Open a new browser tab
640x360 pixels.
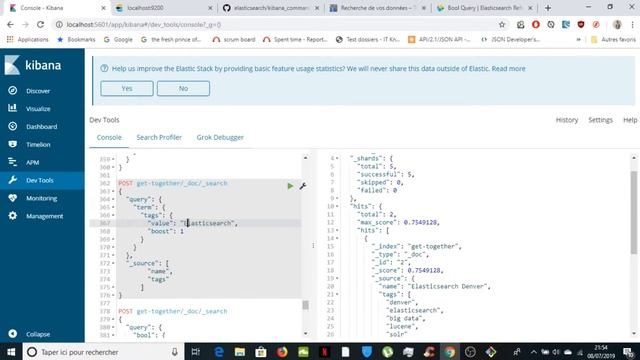pos(548,8)
